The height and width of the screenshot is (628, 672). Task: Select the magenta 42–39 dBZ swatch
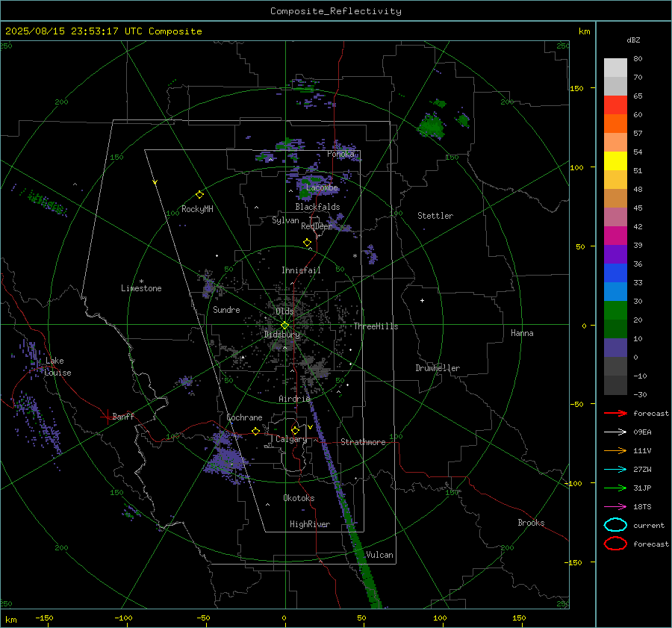pos(615,236)
